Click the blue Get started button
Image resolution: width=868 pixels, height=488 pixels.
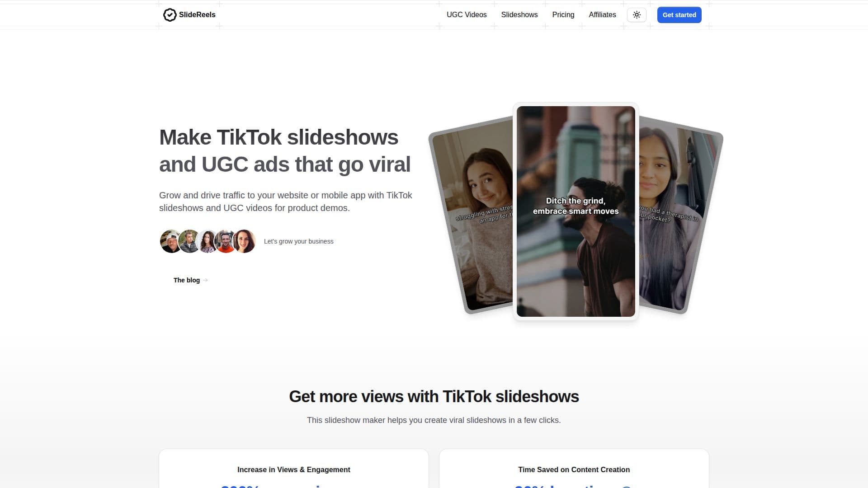click(679, 15)
